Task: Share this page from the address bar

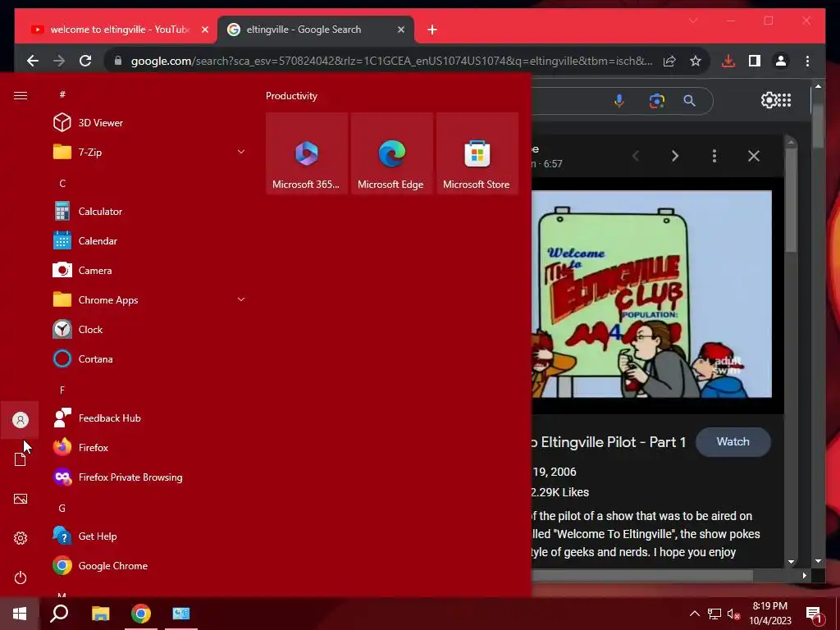Action: pyautogui.click(x=669, y=61)
